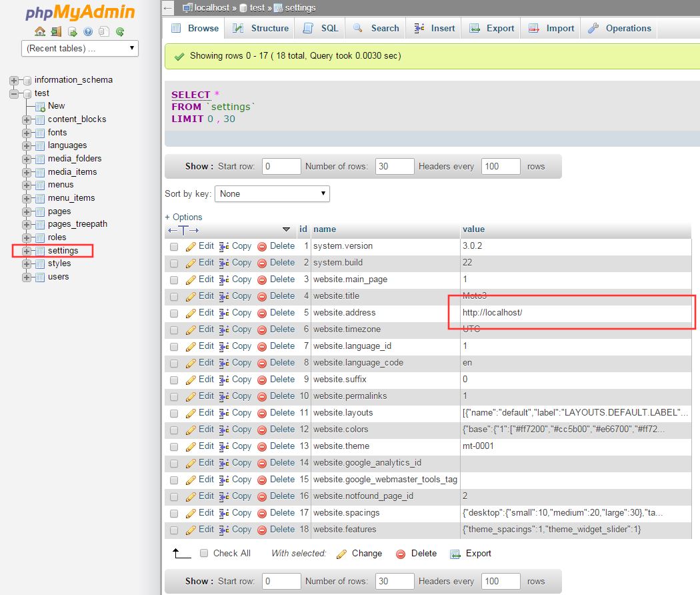The width and height of the screenshot is (700, 595).
Task: Click the Insert tab
Action: [x=434, y=28]
